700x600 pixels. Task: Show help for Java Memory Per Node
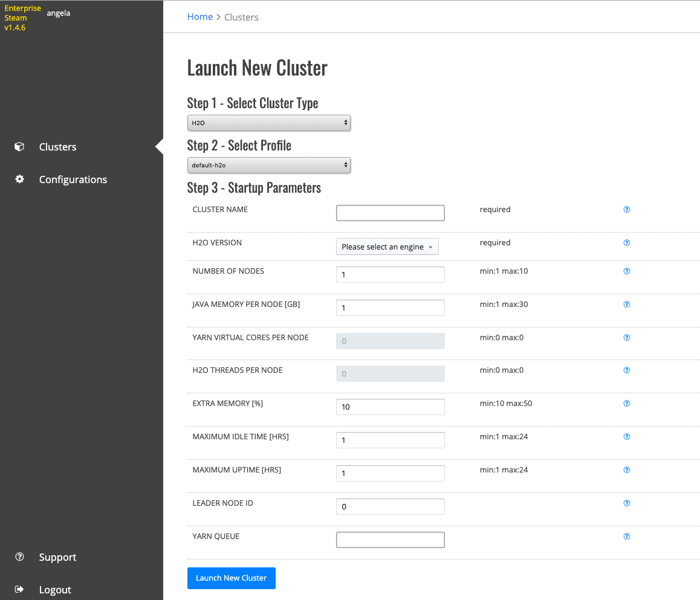pos(627,305)
